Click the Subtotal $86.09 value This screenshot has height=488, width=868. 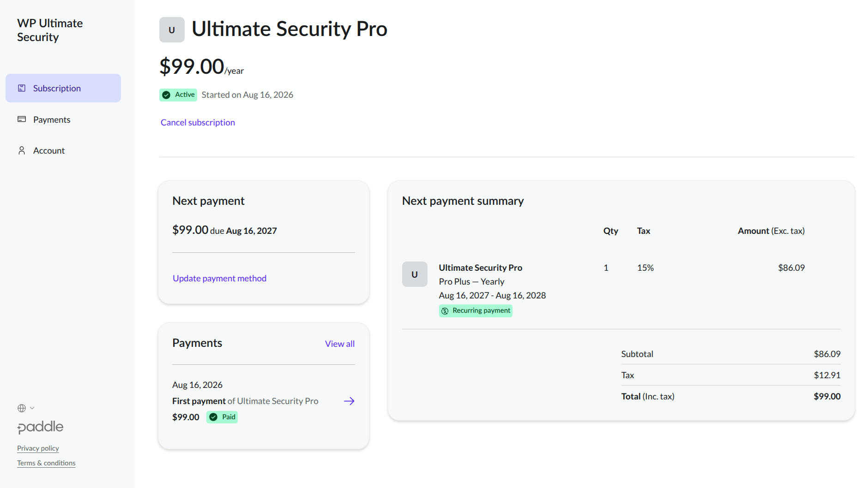[x=827, y=354]
